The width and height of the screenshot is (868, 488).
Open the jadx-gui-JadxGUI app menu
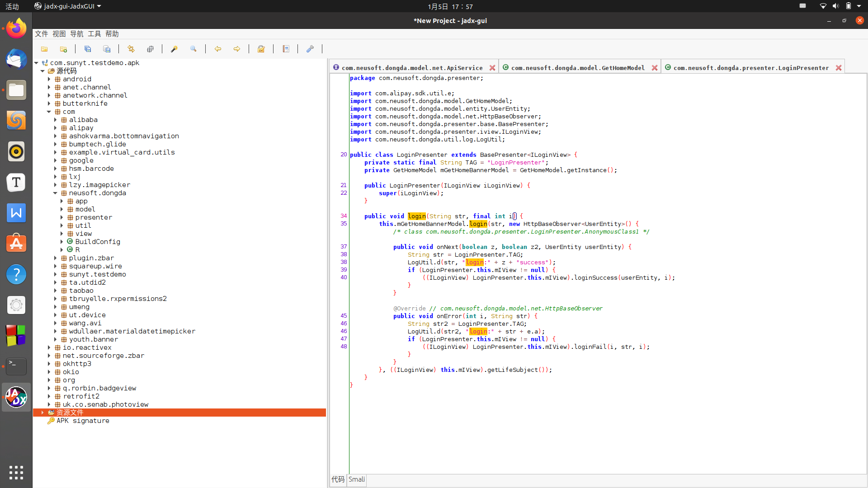pyautogui.click(x=68, y=6)
